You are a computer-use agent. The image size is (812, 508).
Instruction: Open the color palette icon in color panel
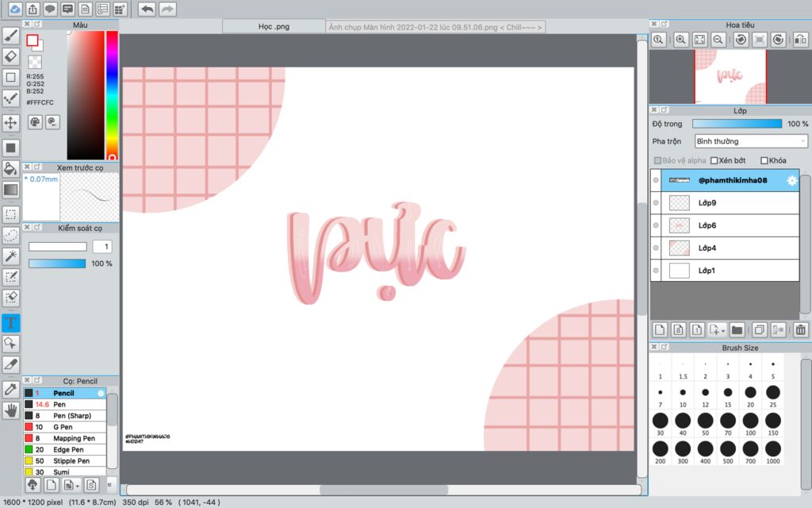35,121
